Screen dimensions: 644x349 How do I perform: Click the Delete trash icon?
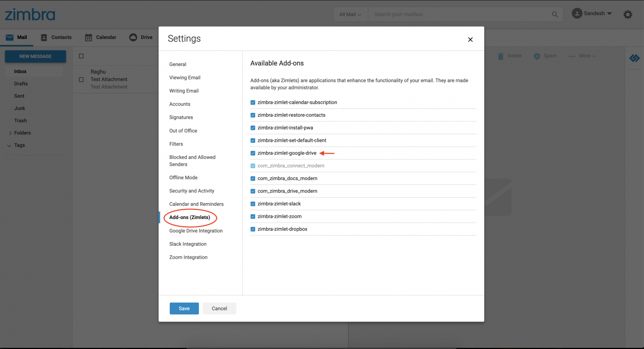pos(500,56)
